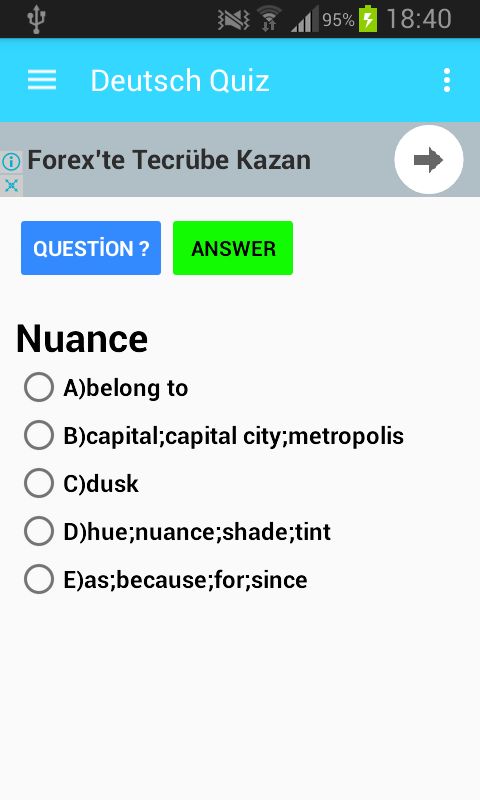Choose option D) hue;nuance;shade;tint
The width and height of the screenshot is (480, 800).
point(178,532)
